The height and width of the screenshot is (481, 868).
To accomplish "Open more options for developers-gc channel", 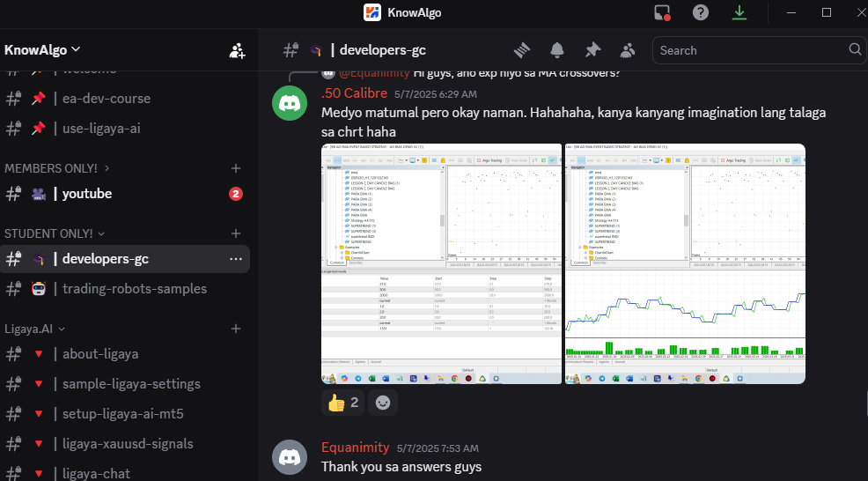I will click(236, 259).
